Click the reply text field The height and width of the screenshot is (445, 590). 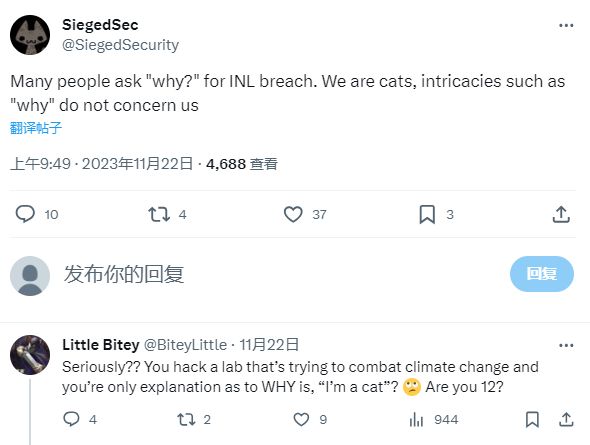tap(282, 274)
